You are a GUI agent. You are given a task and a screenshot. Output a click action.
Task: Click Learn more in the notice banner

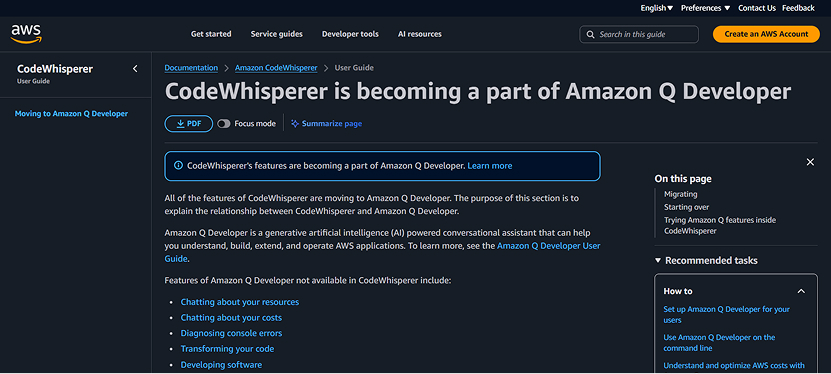click(x=490, y=166)
